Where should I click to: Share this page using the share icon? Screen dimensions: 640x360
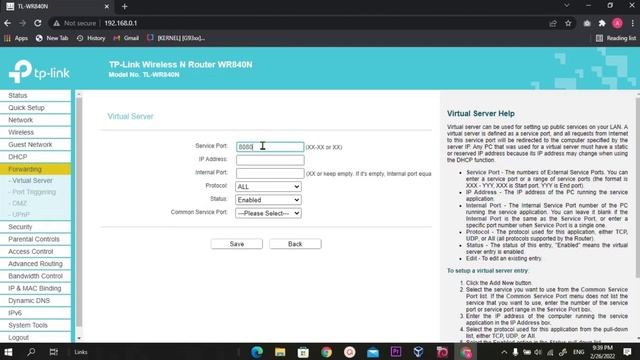(553, 23)
